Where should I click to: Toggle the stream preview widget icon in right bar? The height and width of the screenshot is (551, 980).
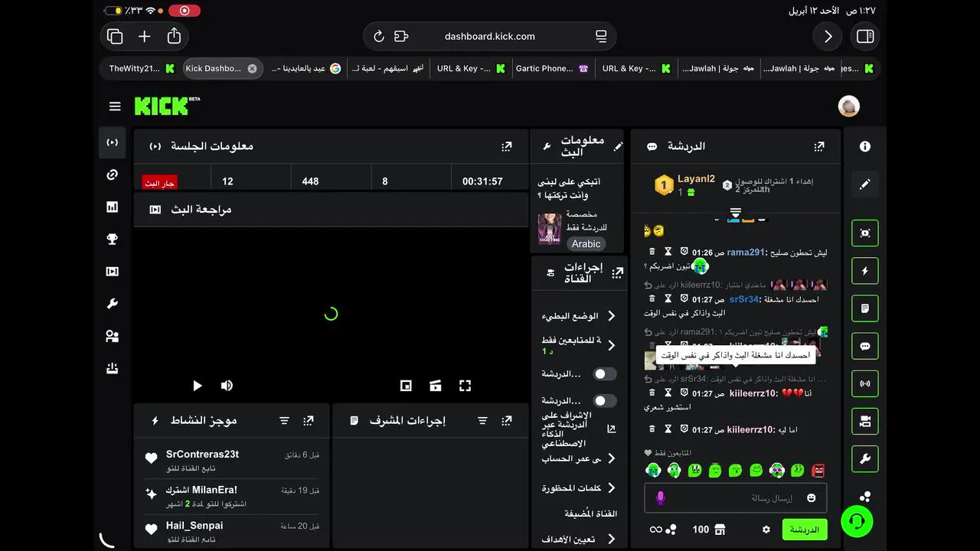tap(865, 233)
